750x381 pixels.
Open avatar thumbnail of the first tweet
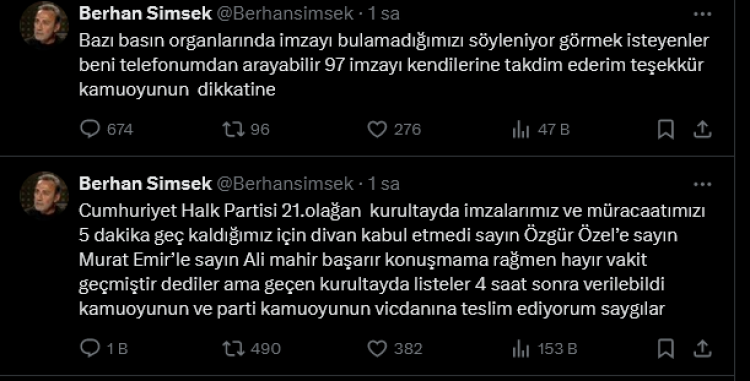pos(44,25)
